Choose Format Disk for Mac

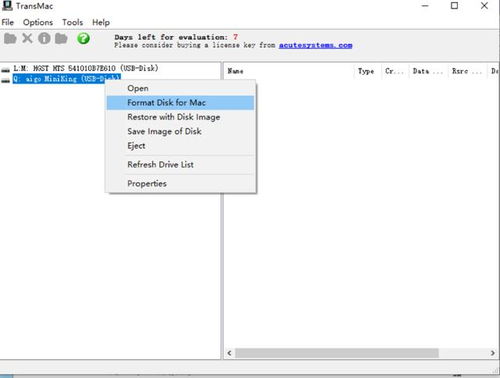[180, 103]
